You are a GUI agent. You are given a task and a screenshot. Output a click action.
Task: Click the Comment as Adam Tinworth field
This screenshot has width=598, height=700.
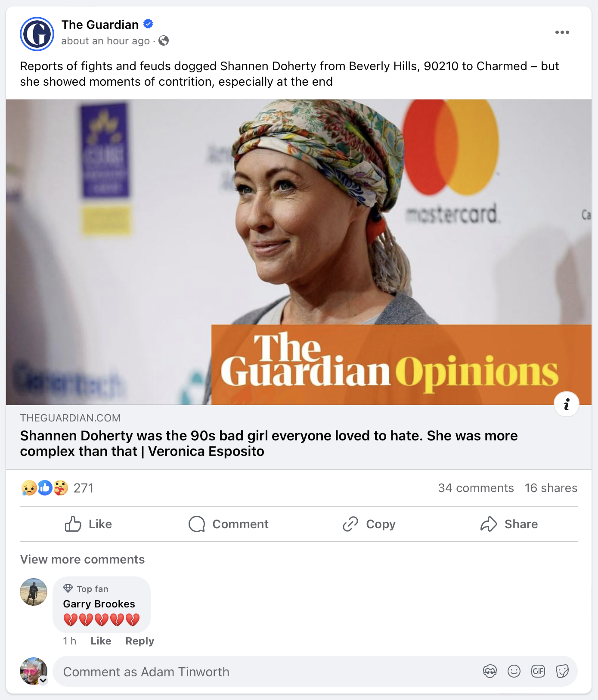[x=267, y=672]
